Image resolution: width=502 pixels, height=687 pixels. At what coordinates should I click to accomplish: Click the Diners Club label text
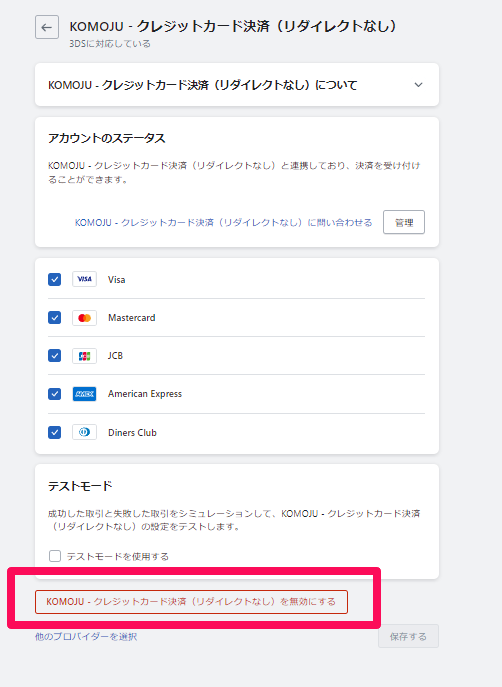click(x=132, y=432)
